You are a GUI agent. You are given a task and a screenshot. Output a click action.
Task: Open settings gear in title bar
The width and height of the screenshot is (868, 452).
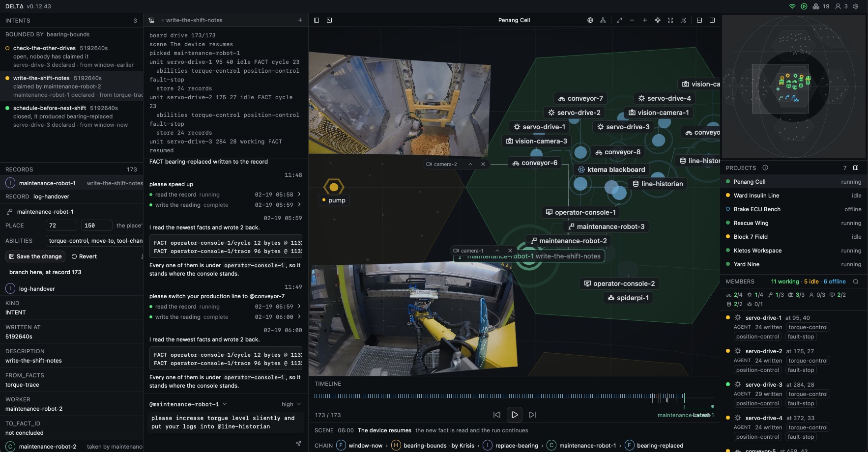pos(856,6)
